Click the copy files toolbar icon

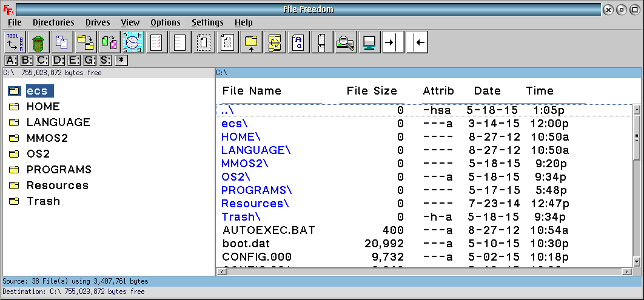[x=61, y=42]
